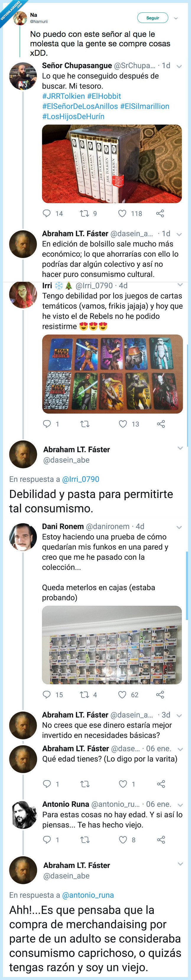Viewport: 191px width, 980px height.
Task: Expand options on Señor Chupasangue's tweet
Action: click(178, 66)
